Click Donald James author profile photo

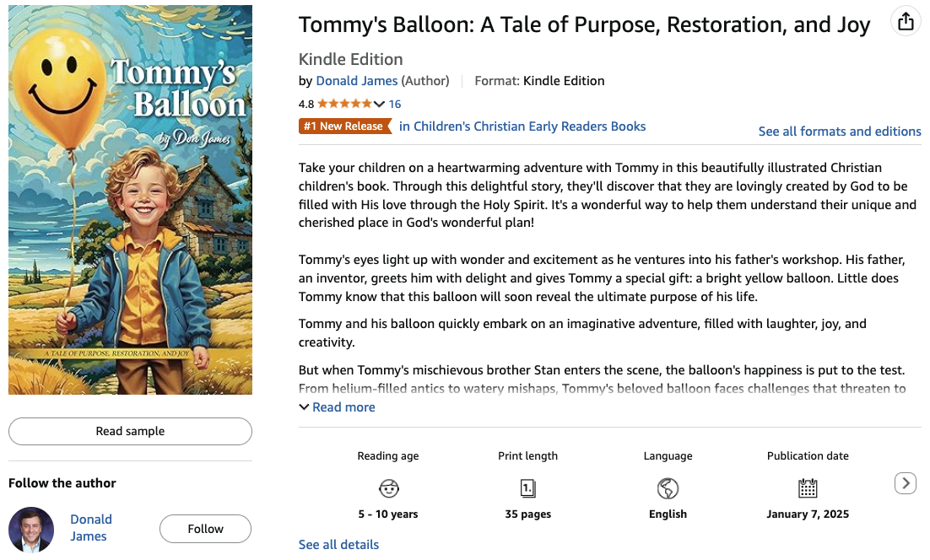31,530
